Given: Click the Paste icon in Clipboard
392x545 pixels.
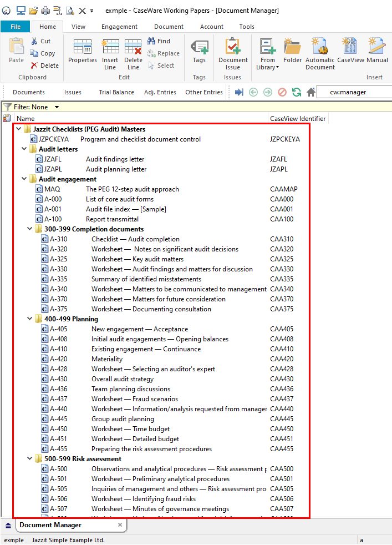Looking at the screenshot, I should pos(16,46).
